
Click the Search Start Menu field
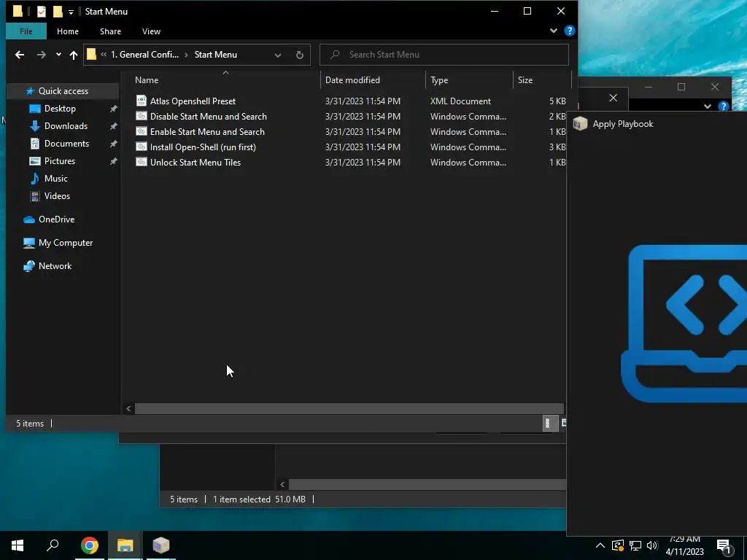click(444, 54)
